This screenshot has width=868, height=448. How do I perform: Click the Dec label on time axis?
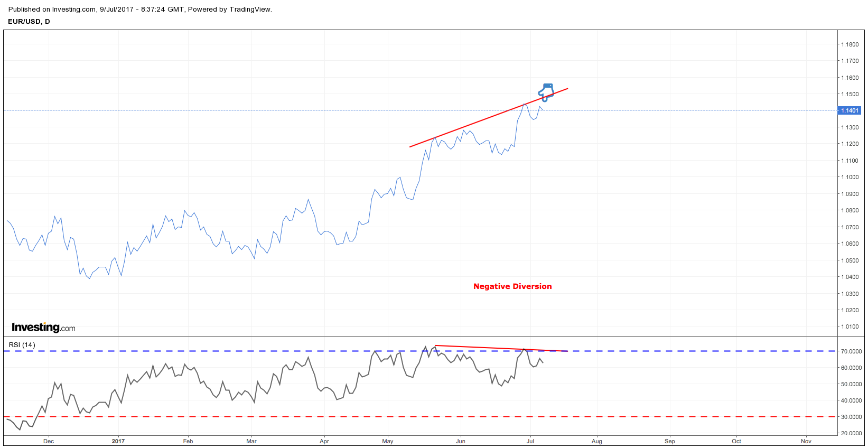tap(49, 441)
